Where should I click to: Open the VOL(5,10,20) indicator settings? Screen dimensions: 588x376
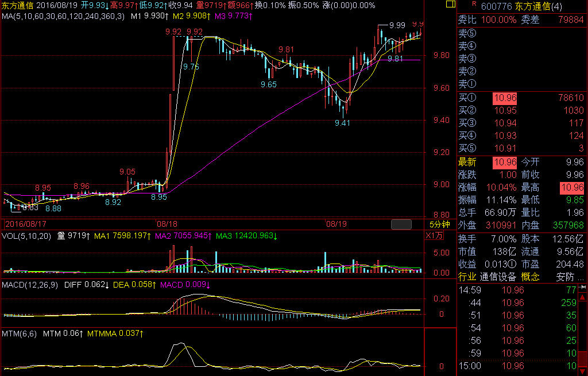[26, 235]
